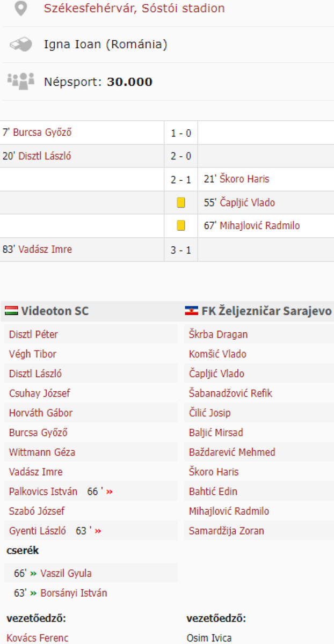The width and height of the screenshot is (334, 644).
Task: Click substitution arrow next to Palkovics István
Action: [110, 492]
